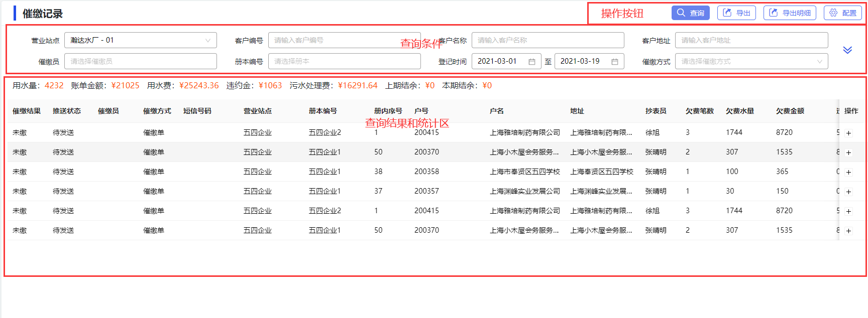Screen dimensions: 868x318
Task: Click the 查询 search button
Action: [690, 13]
